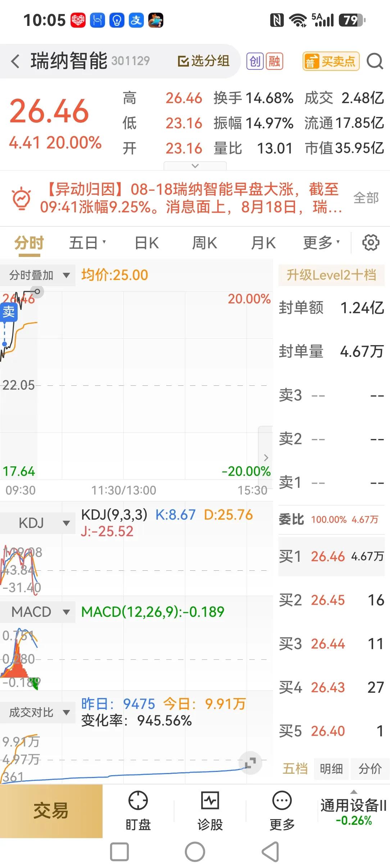This screenshot has width=390, height=868.
Task: Open MACD indicator dropdown
Action: coord(38,612)
